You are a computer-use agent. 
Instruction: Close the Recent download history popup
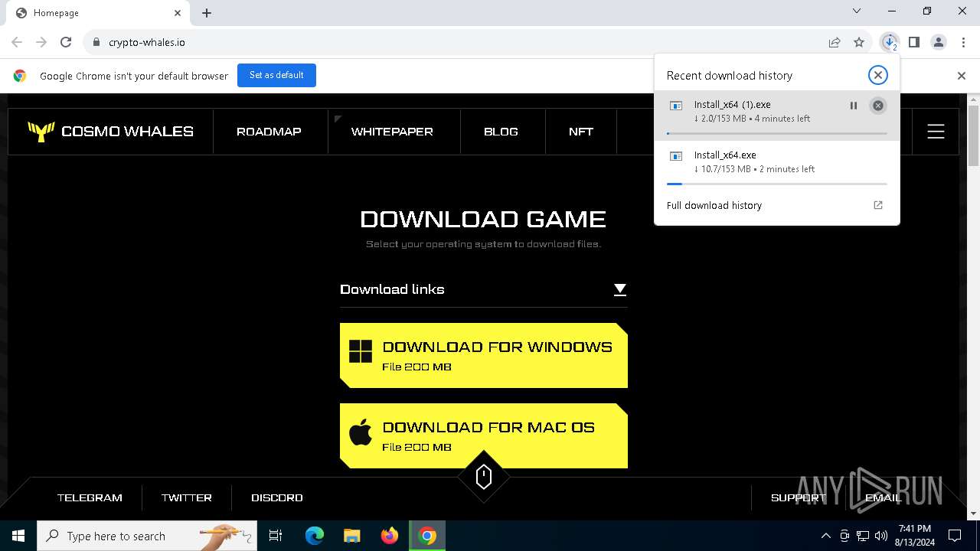click(x=878, y=75)
